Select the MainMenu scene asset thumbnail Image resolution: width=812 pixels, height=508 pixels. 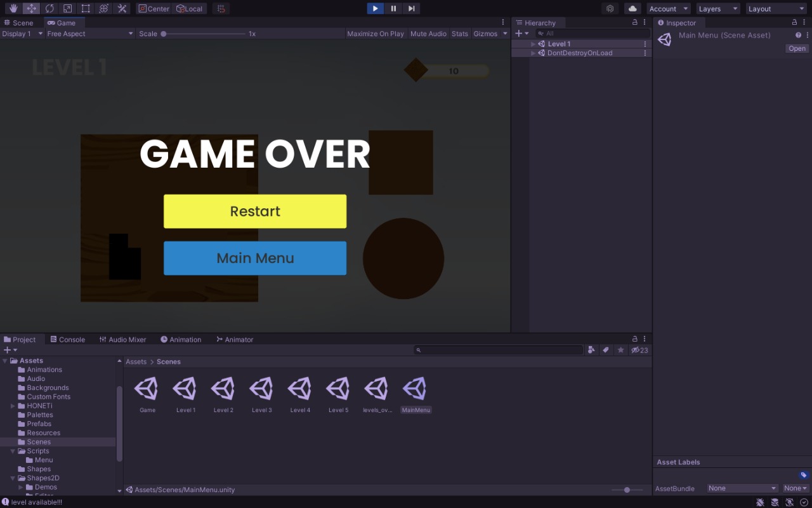416,388
